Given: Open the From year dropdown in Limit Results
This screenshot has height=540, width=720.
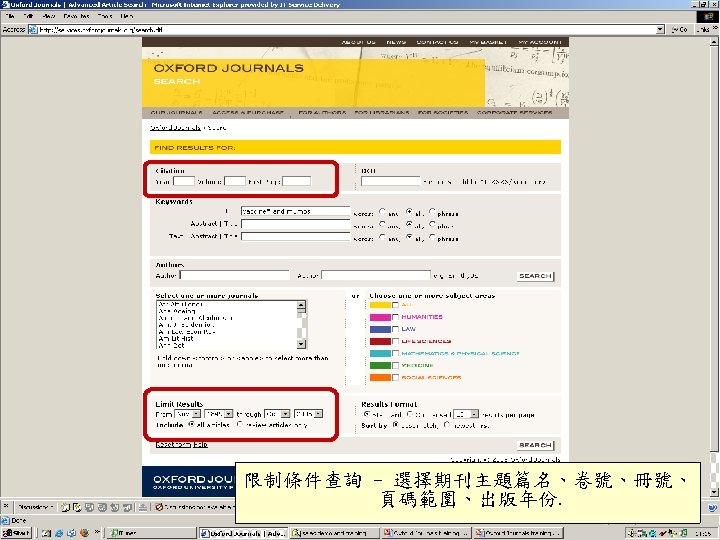Looking at the screenshot, I should (219, 414).
